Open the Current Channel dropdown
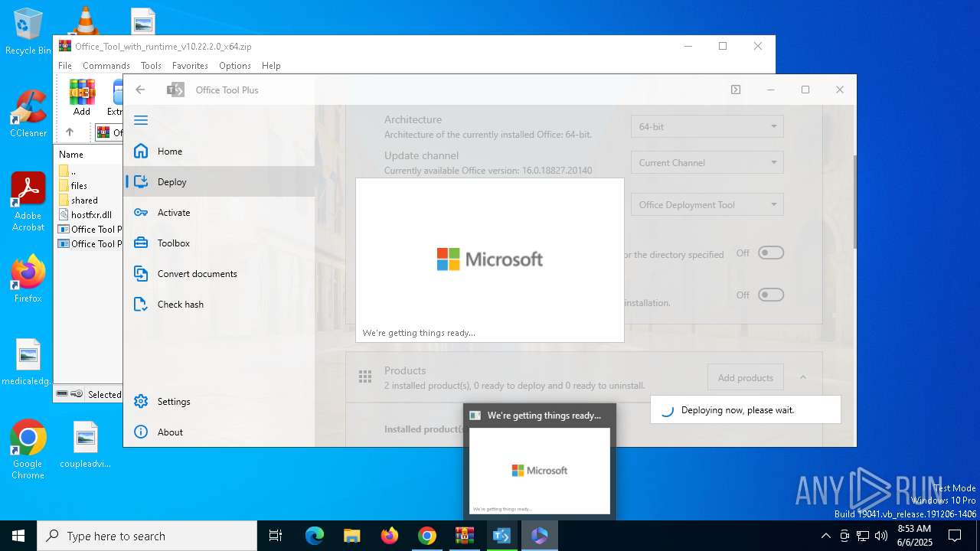 (707, 162)
